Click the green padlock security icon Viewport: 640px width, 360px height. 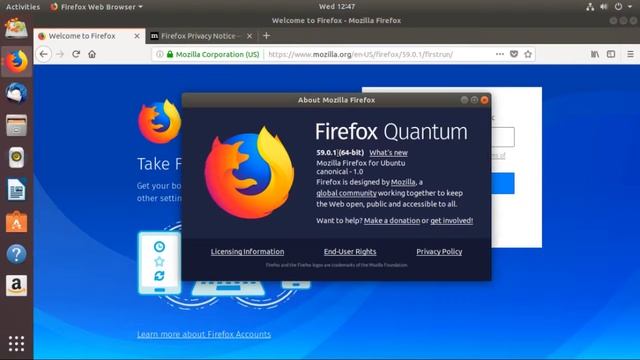[170, 54]
